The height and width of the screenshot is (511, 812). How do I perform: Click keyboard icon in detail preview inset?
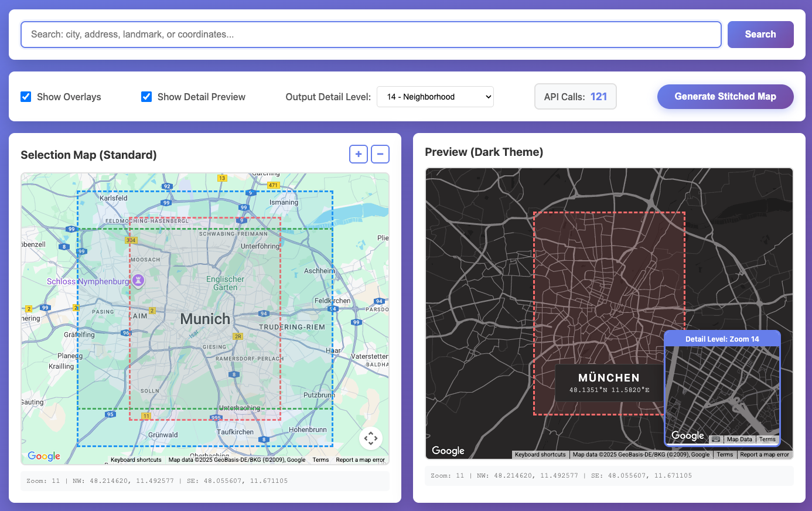pos(716,439)
